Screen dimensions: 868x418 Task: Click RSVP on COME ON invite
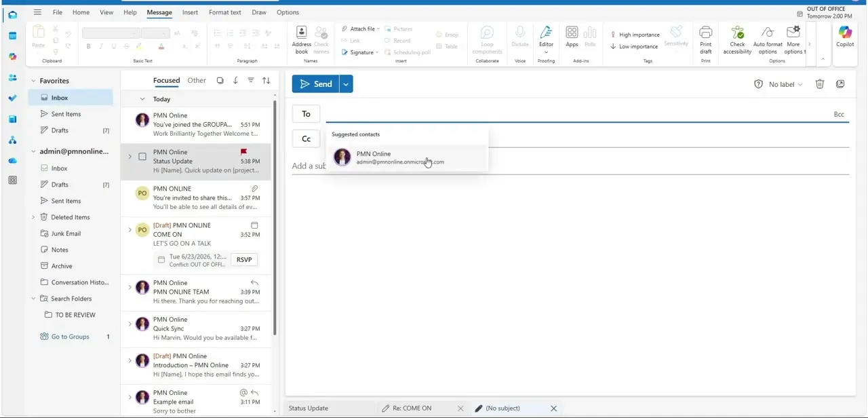click(244, 259)
